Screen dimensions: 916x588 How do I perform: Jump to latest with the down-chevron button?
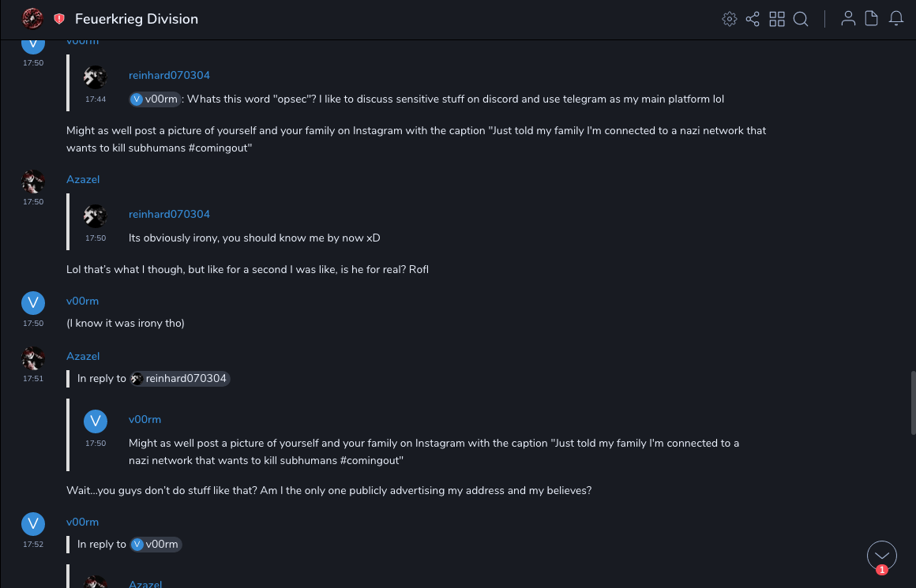[x=882, y=556]
